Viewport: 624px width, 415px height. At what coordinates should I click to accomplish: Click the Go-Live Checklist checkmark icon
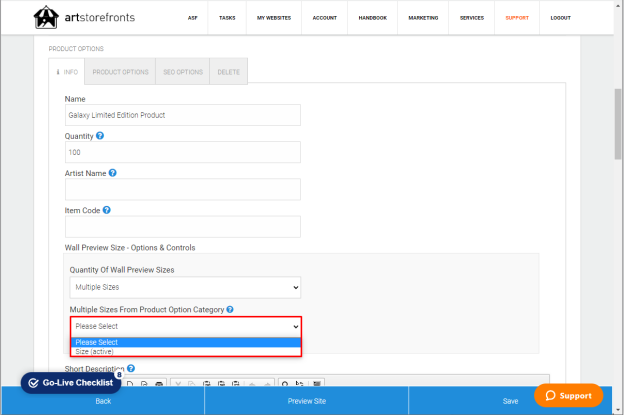click(34, 383)
